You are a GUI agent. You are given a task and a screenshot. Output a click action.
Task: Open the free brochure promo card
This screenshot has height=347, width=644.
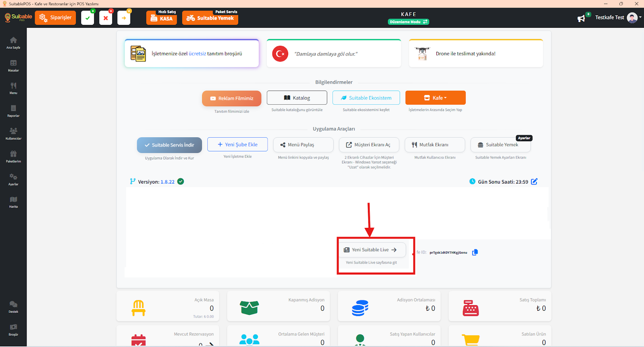coord(192,54)
